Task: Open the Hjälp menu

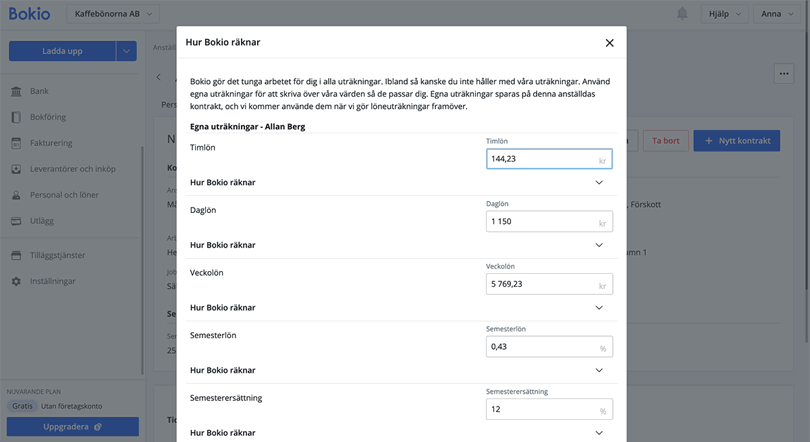Action: [x=725, y=14]
